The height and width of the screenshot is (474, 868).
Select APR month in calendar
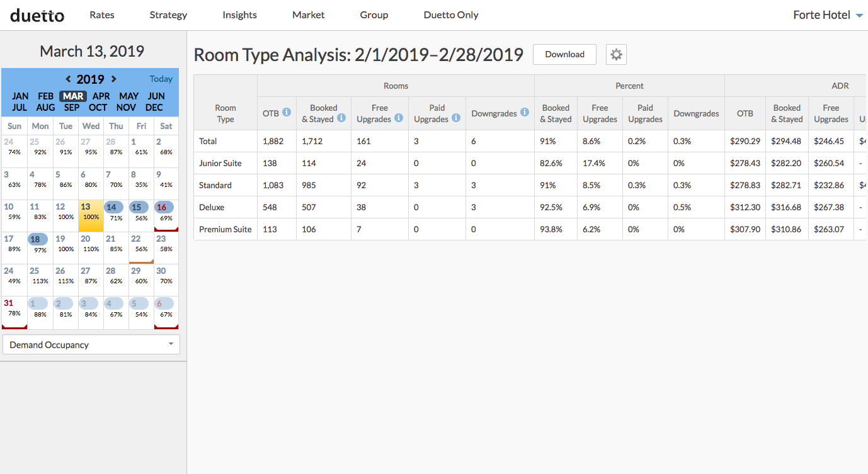101,96
